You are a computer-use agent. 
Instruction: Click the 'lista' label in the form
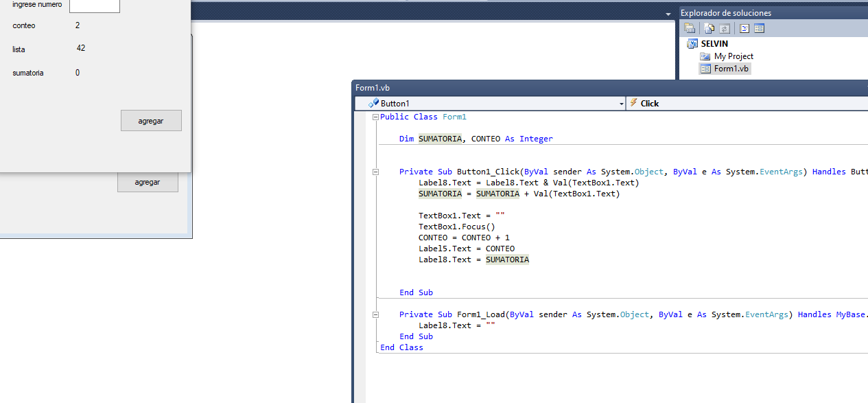[19, 49]
